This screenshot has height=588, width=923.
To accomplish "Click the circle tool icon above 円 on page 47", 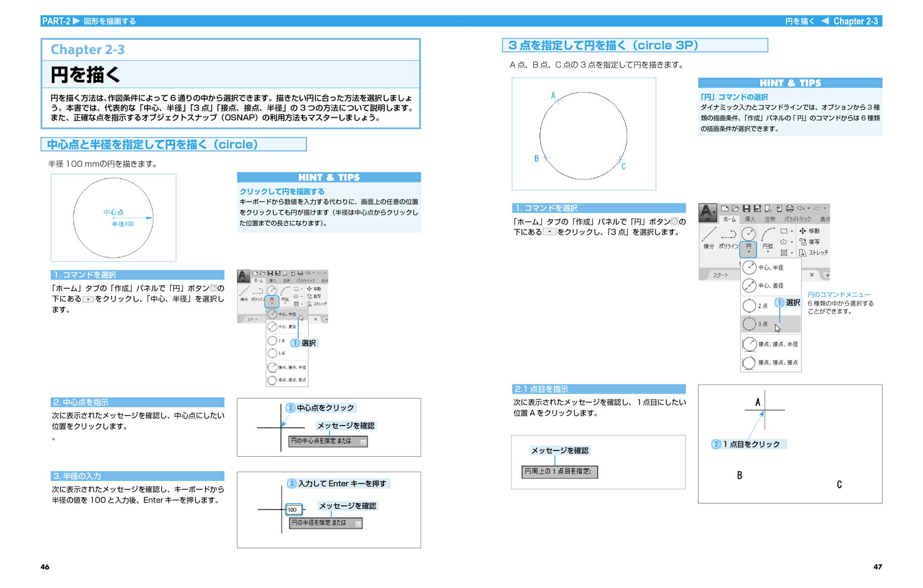I will click(x=748, y=233).
